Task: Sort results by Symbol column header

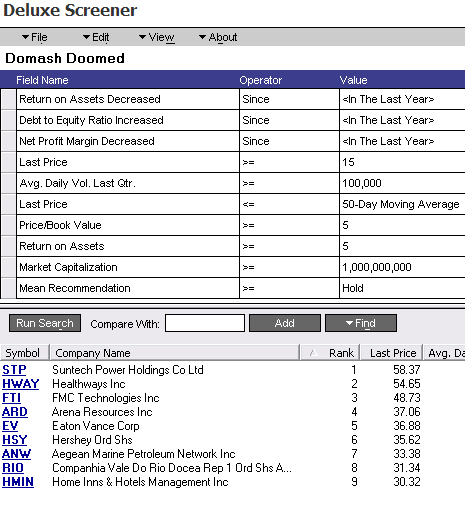Action: pyautogui.click(x=25, y=353)
